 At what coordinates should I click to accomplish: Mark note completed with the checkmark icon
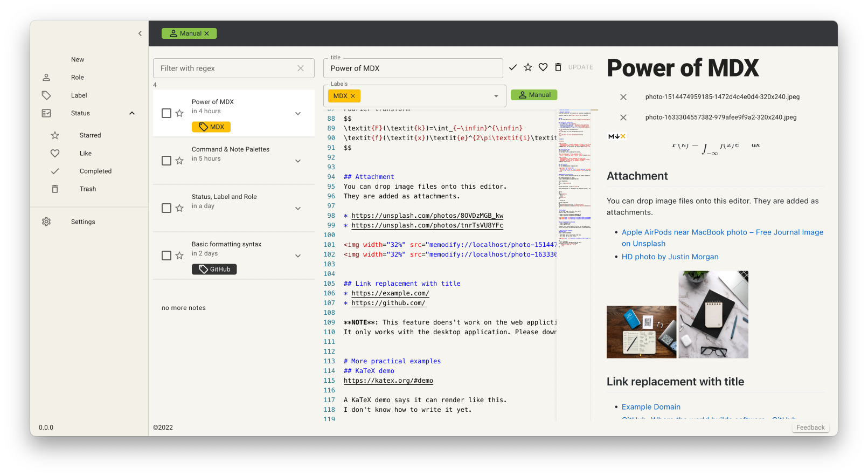513,67
